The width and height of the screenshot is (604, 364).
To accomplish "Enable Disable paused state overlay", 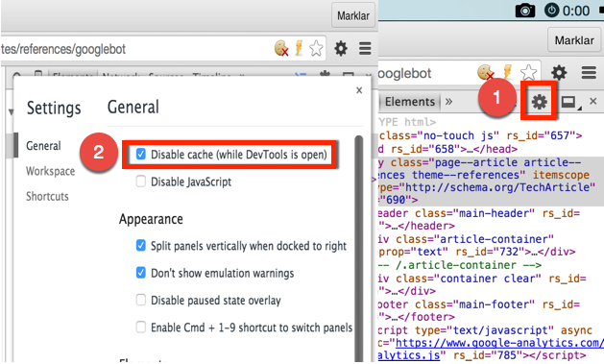I will point(141,300).
